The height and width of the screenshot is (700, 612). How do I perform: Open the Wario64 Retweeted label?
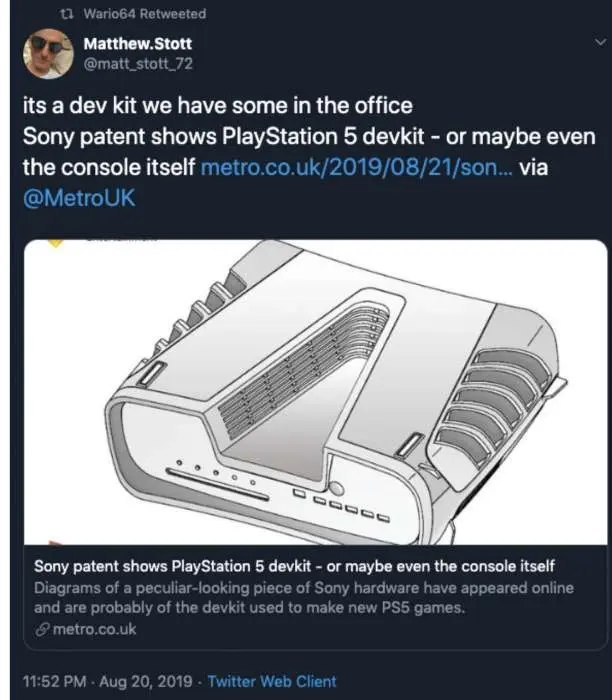[145, 14]
